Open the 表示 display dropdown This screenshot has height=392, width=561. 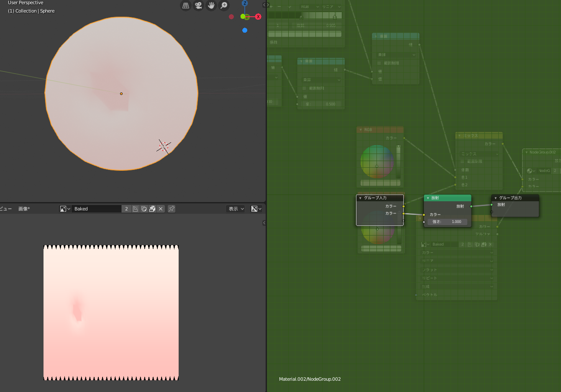click(236, 209)
